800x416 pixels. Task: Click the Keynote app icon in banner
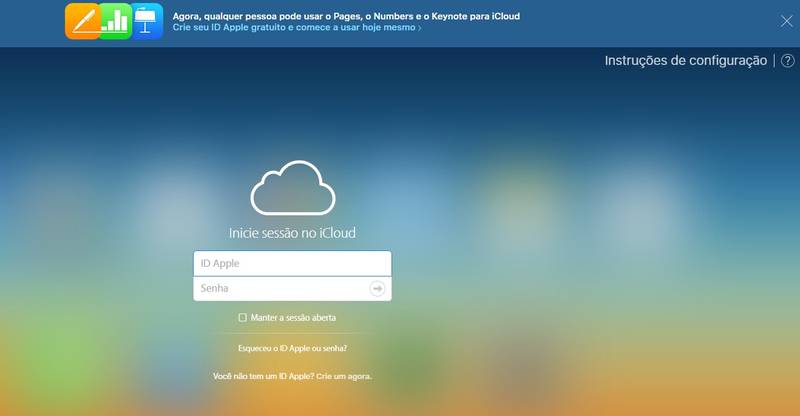coord(147,21)
